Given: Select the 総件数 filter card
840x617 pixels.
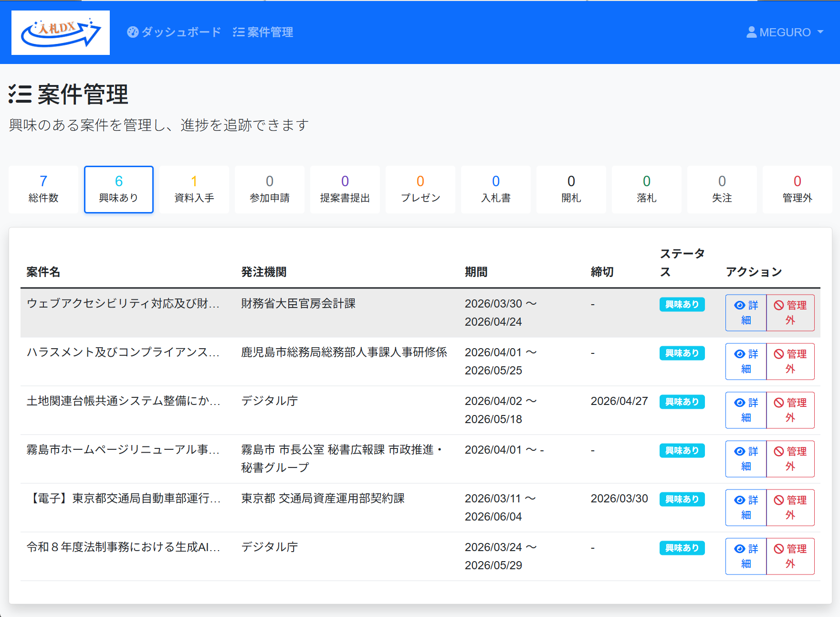Looking at the screenshot, I should pyautogui.click(x=43, y=189).
